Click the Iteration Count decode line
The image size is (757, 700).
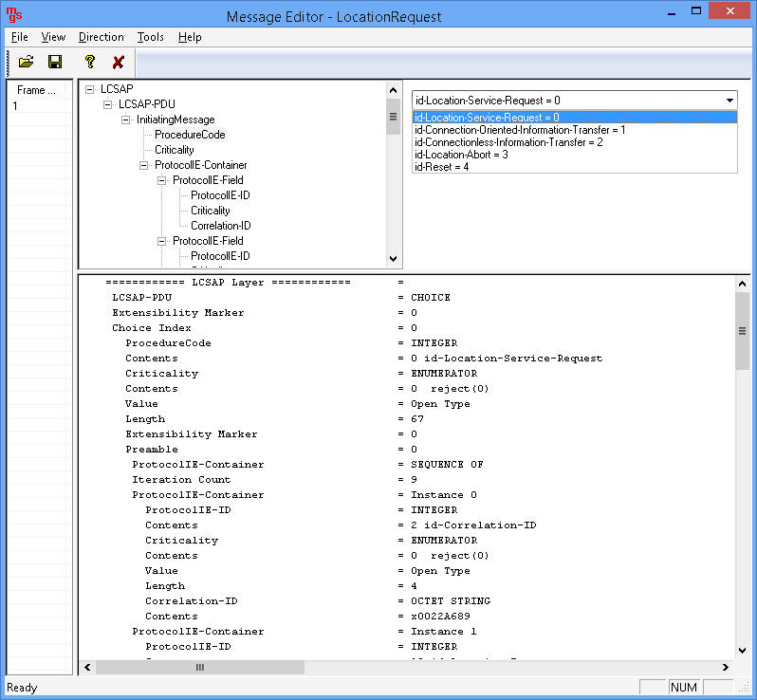pos(275,480)
